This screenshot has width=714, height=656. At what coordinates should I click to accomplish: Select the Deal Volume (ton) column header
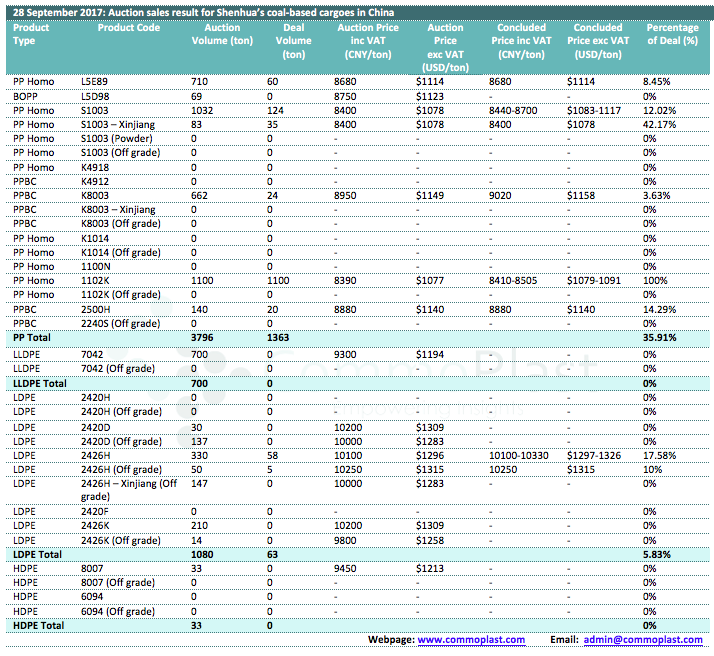293,41
